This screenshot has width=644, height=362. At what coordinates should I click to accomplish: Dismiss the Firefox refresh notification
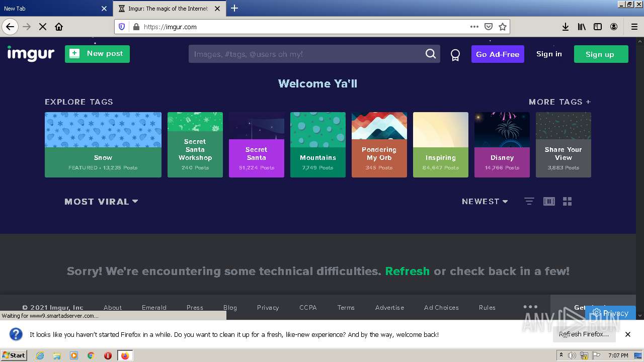[x=628, y=334]
